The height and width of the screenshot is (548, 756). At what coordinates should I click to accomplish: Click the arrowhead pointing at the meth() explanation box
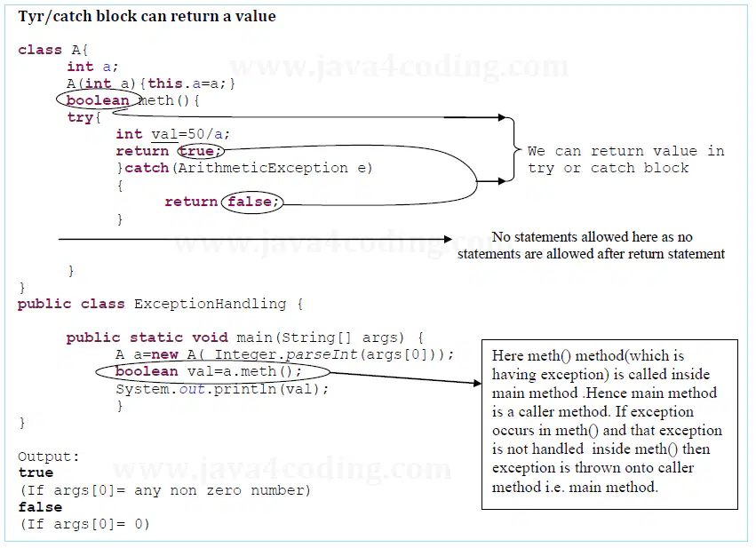(x=477, y=383)
